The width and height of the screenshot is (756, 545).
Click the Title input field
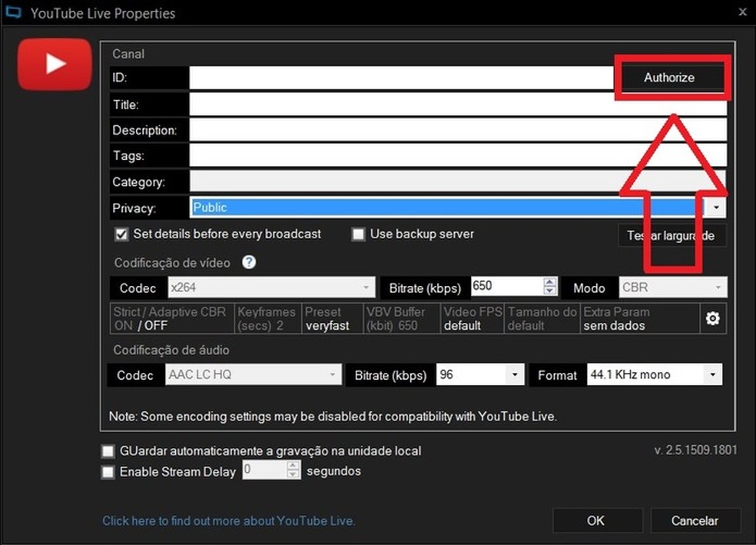pos(457,104)
